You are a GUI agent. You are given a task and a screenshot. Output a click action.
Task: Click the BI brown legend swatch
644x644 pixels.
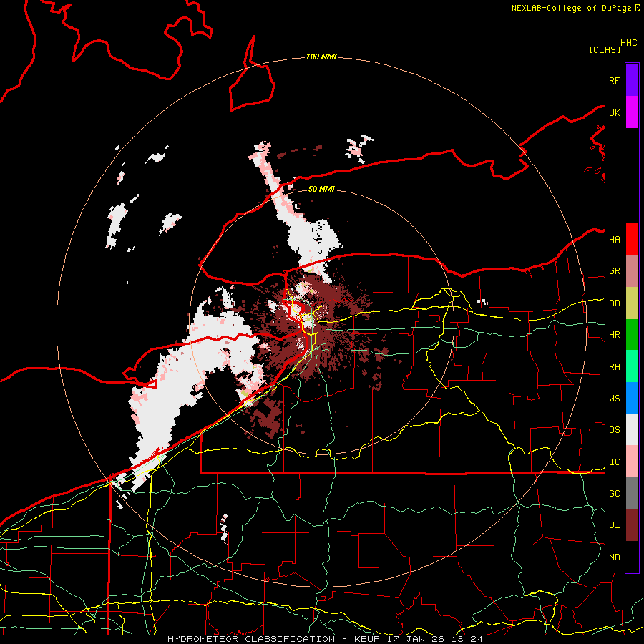632,525
